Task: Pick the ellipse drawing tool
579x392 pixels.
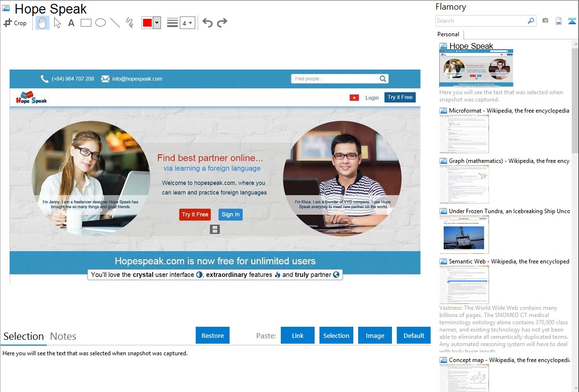Action: point(101,23)
